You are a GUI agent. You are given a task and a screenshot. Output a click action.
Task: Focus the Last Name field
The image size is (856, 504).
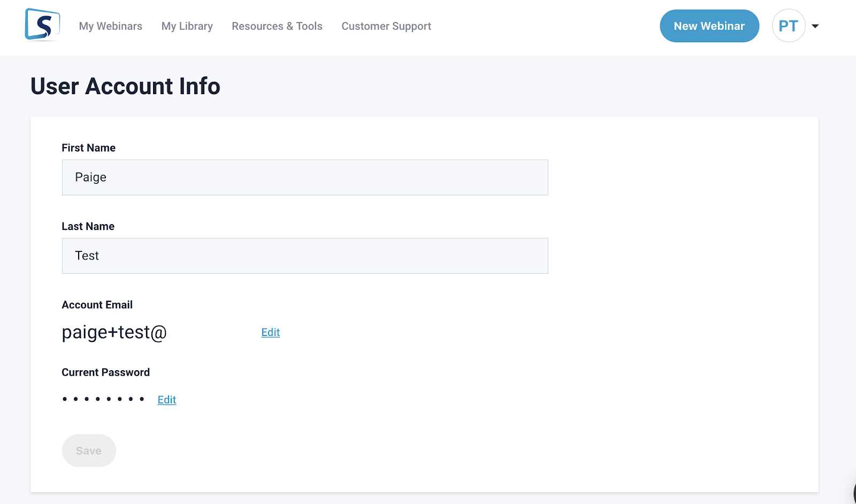pyautogui.click(x=305, y=256)
